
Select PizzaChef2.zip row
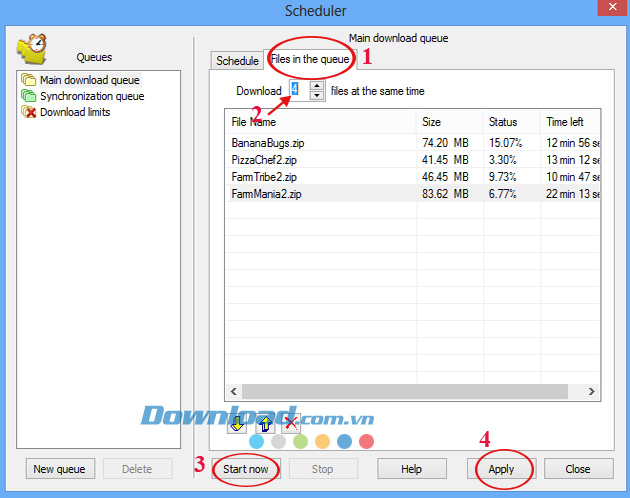click(413, 160)
